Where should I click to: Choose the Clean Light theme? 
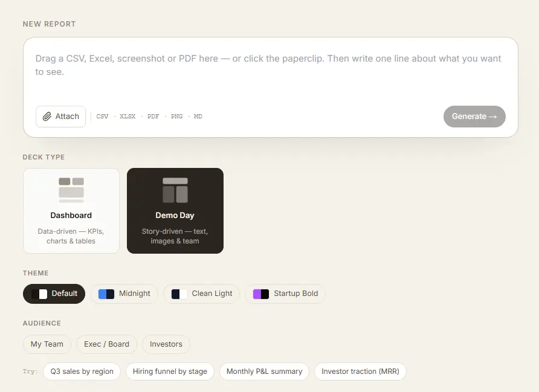point(201,294)
